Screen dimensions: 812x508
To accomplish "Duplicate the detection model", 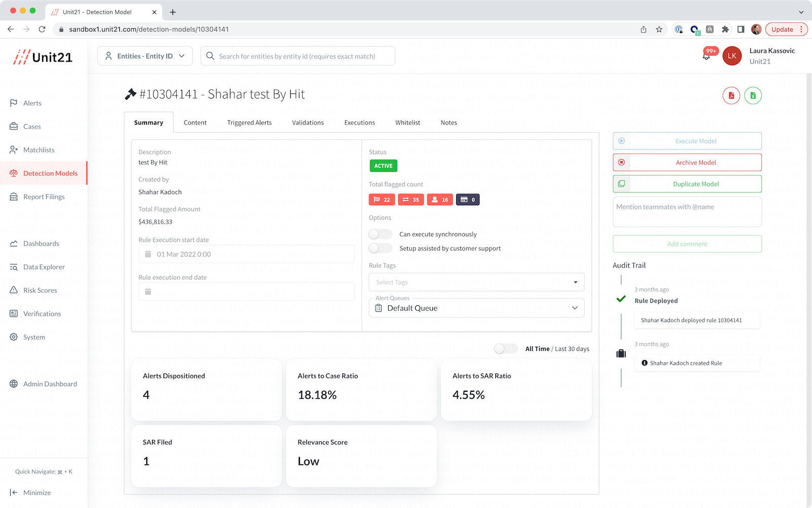I will tap(687, 184).
